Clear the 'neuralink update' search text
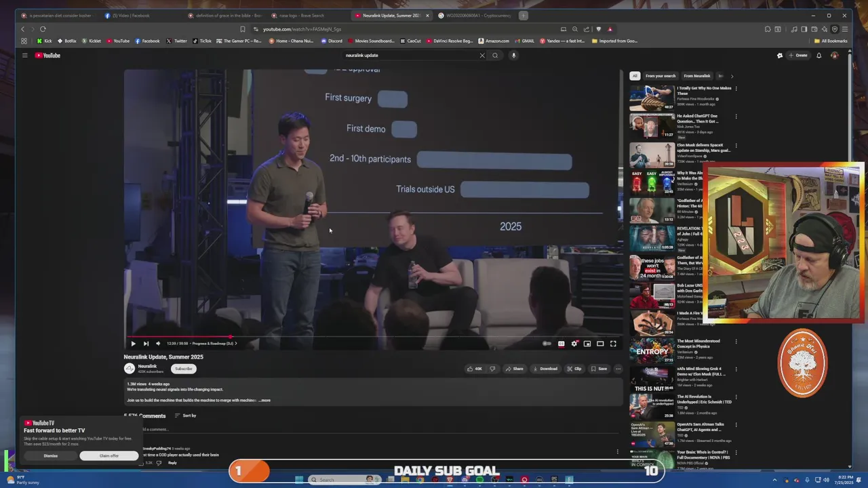Screen dimensions: 868x488 [482, 56]
